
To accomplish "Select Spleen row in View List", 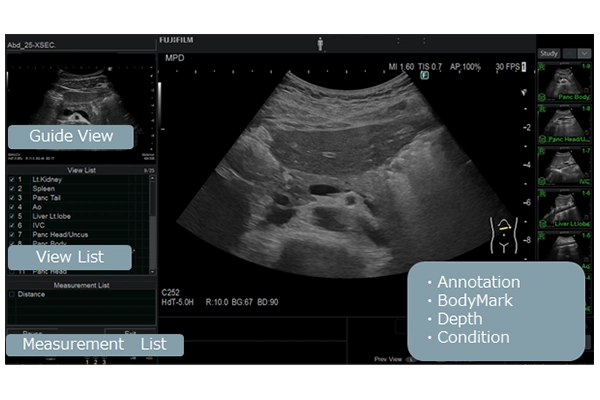I will click(79, 189).
